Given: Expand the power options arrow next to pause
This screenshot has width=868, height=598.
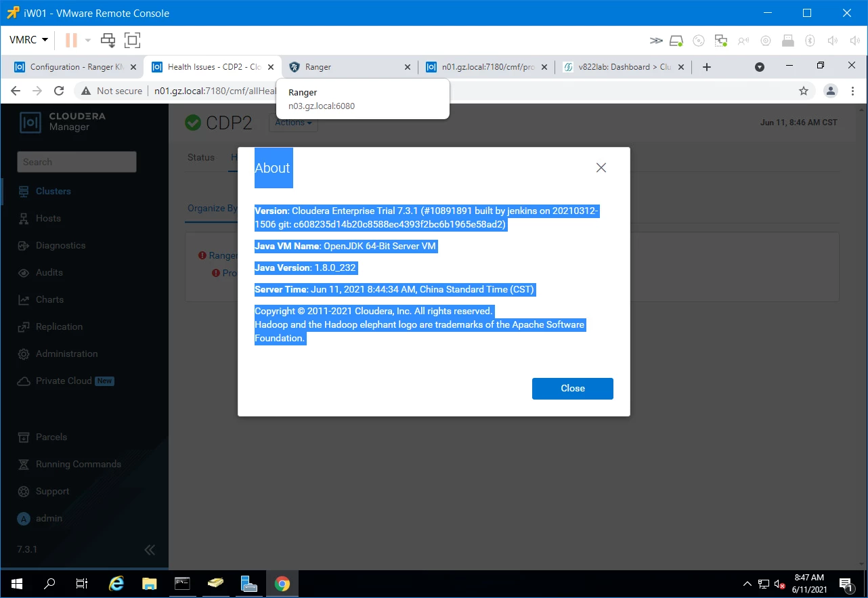Looking at the screenshot, I should tap(88, 40).
